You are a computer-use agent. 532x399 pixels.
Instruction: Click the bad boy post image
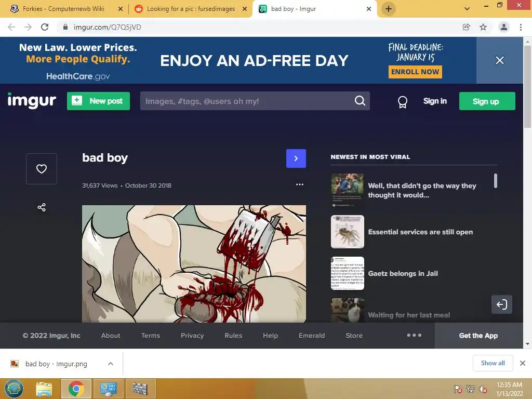(x=194, y=263)
